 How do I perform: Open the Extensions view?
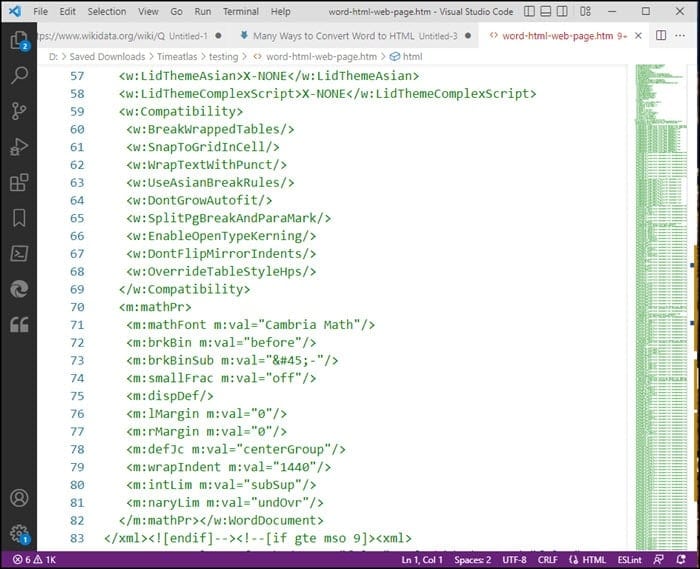[19, 182]
